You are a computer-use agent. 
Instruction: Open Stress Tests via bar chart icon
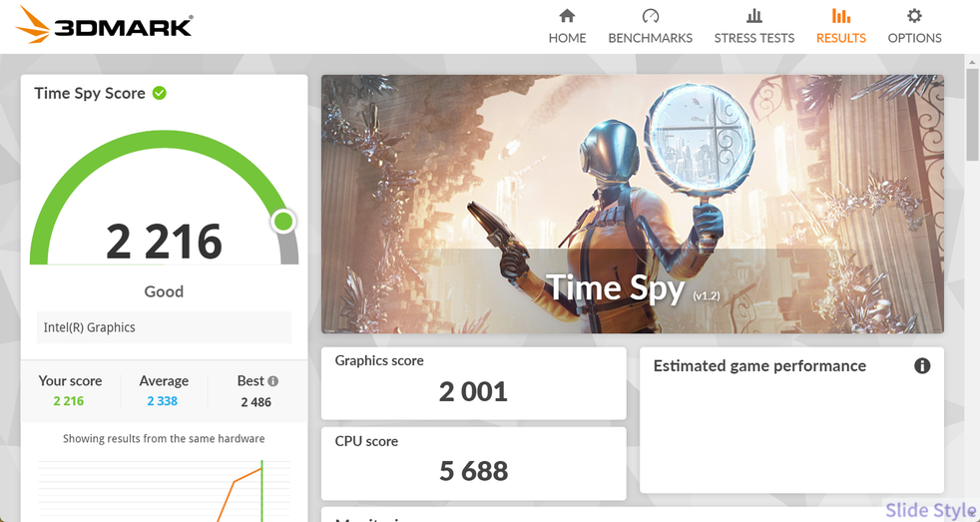click(x=754, y=16)
